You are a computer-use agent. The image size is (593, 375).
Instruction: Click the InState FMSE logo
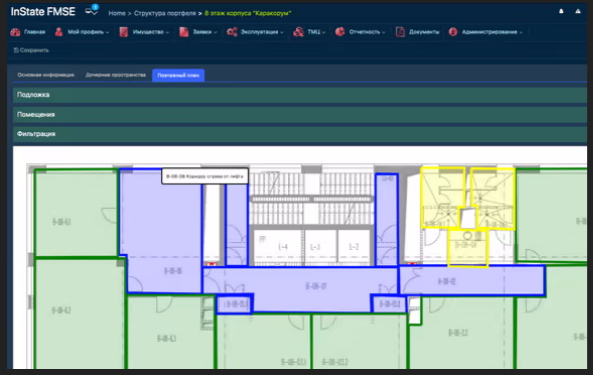pyautogui.click(x=43, y=12)
